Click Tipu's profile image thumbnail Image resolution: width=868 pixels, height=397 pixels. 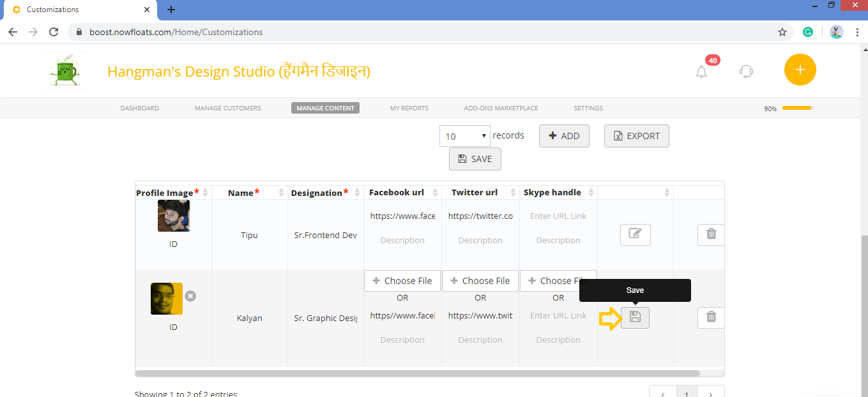tap(174, 216)
